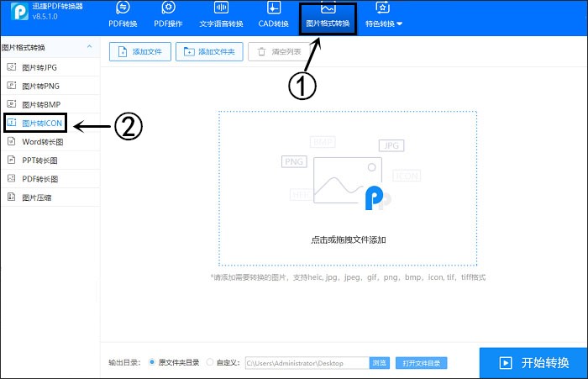Select the 图片格式转换 tab
588x379 pixels.
click(328, 18)
